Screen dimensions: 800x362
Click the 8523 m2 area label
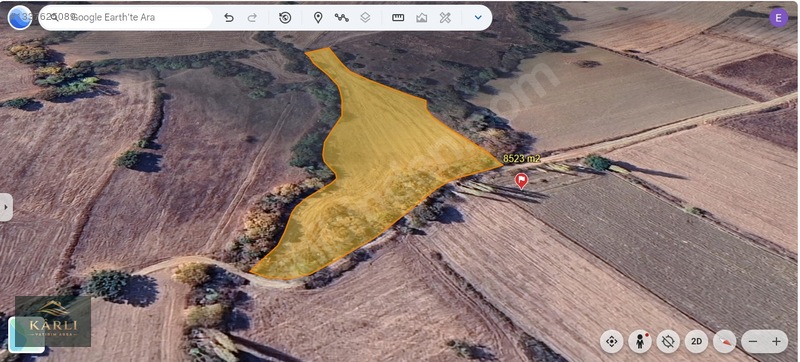521,159
